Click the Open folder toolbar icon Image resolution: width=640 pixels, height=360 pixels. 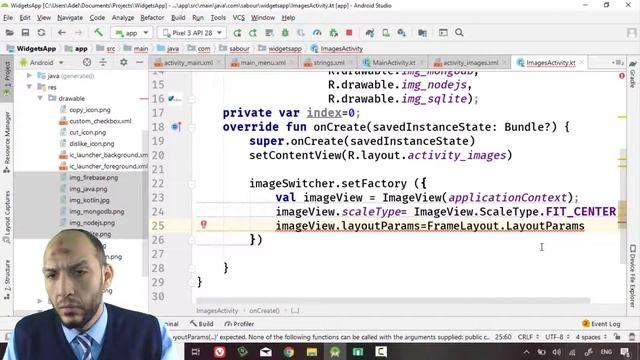click(x=9, y=33)
